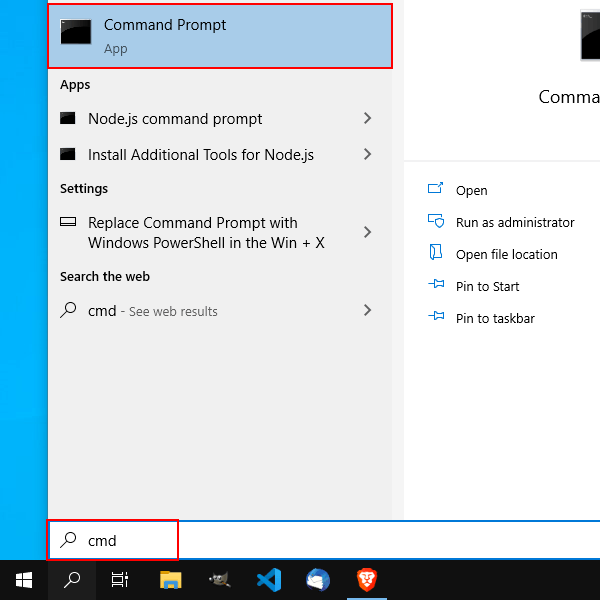Select Node.js command prompt app result

(220, 119)
